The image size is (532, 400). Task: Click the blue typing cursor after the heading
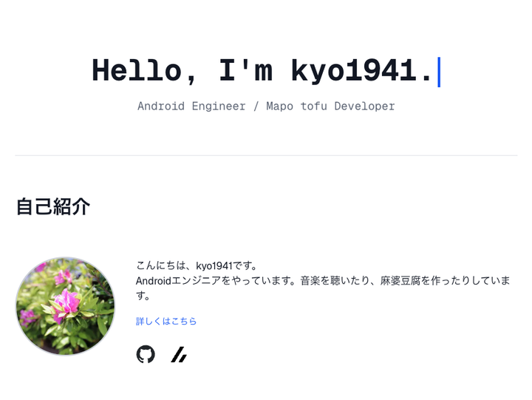[x=439, y=72]
